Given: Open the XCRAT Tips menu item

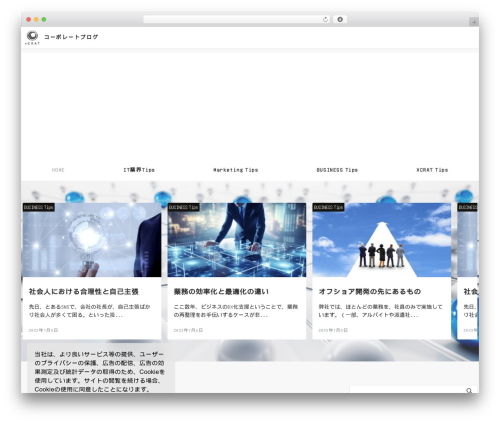Looking at the screenshot, I should (x=432, y=170).
